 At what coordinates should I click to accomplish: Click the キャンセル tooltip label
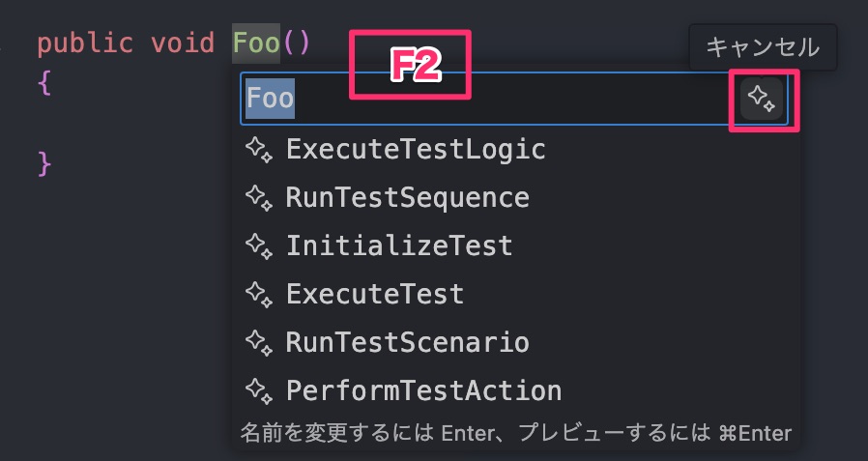(763, 47)
